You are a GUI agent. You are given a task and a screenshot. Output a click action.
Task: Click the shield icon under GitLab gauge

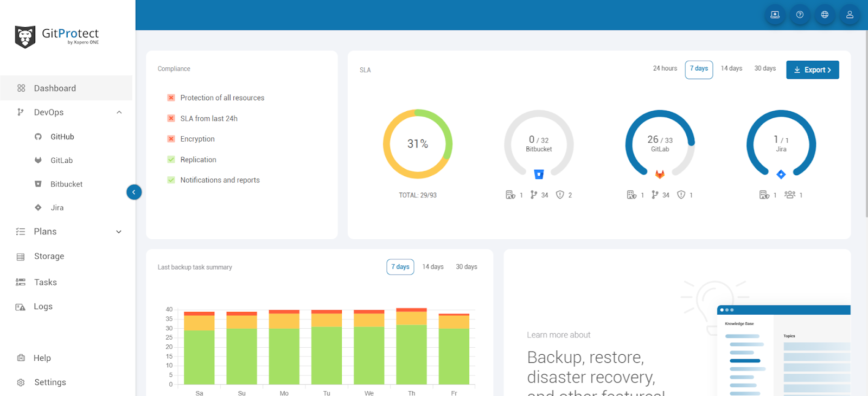tap(681, 195)
